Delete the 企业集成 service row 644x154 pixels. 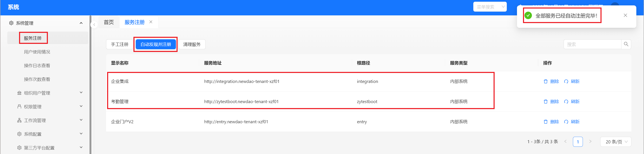coord(551,81)
